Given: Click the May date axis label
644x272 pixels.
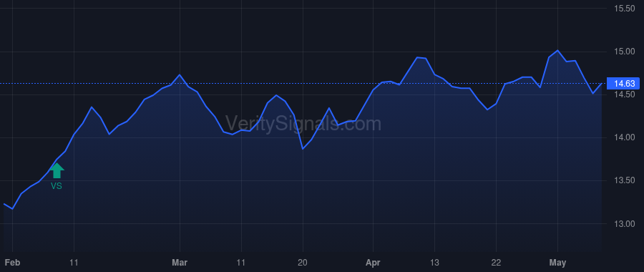Looking at the screenshot, I should coord(557,263).
